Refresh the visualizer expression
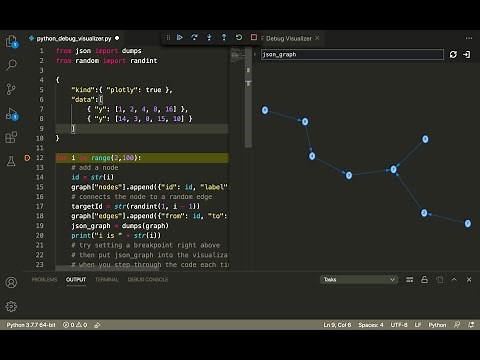This screenshot has width=480, height=360. pos(453,54)
